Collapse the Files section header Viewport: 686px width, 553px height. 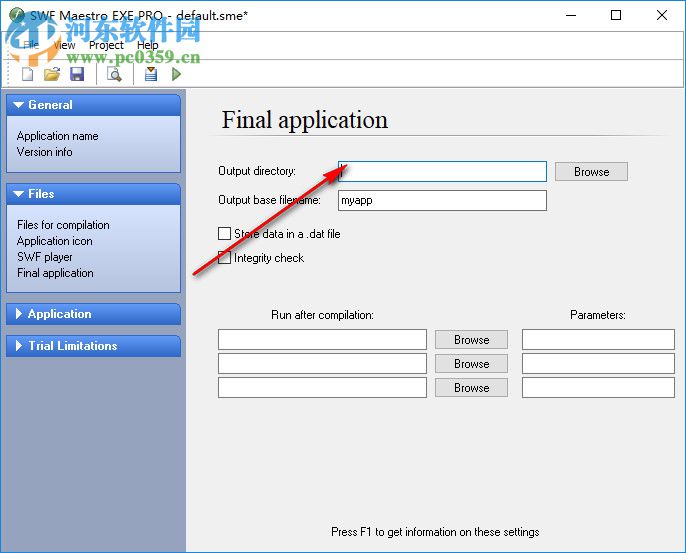pos(93,194)
